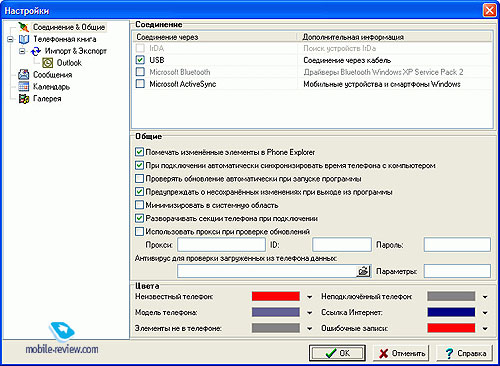The width and height of the screenshot is (500, 366).
Task: Click the Outlook clock icon
Action: [47, 63]
